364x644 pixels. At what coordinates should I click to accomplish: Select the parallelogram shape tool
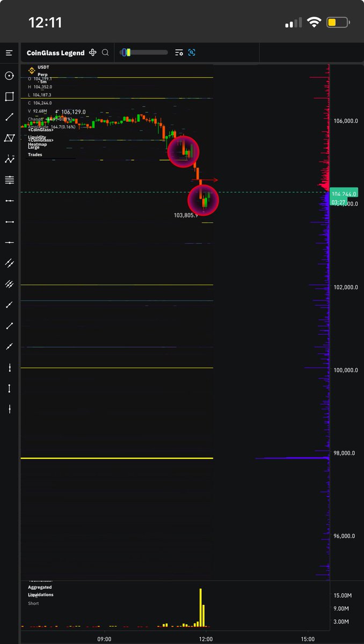click(9, 138)
